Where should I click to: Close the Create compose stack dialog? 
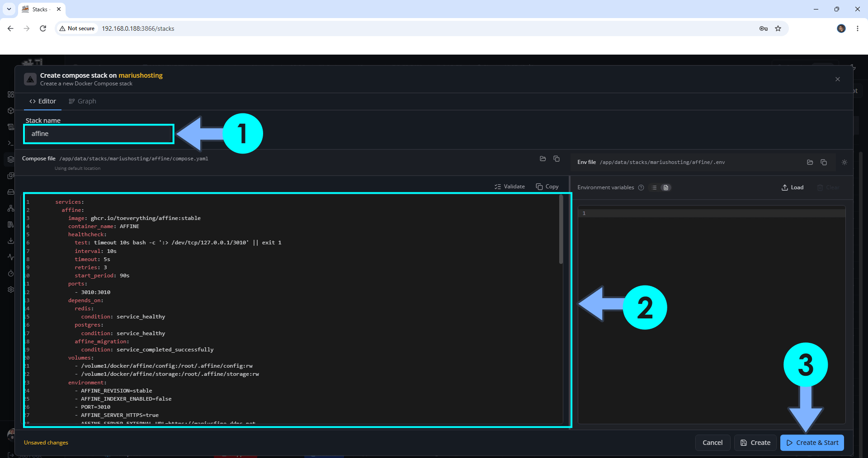(838, 79)
